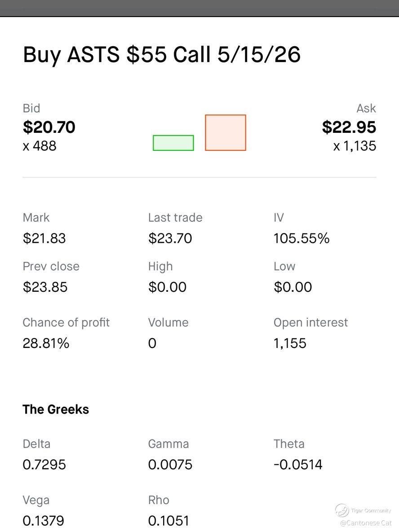Click the orange ask size bar
This screenshot has width=399, height=532.
click(226, 132)
